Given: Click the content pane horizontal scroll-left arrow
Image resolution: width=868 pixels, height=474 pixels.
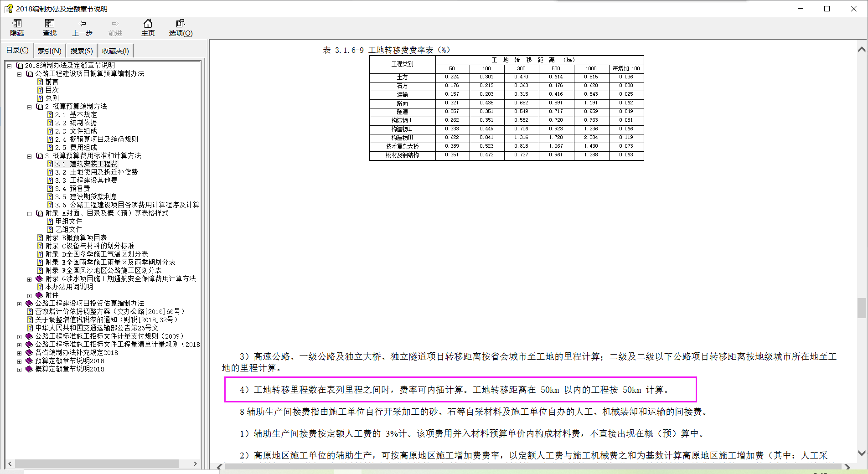Looking at the screenshot, I should pyautogui.click(x=220, y=467).
